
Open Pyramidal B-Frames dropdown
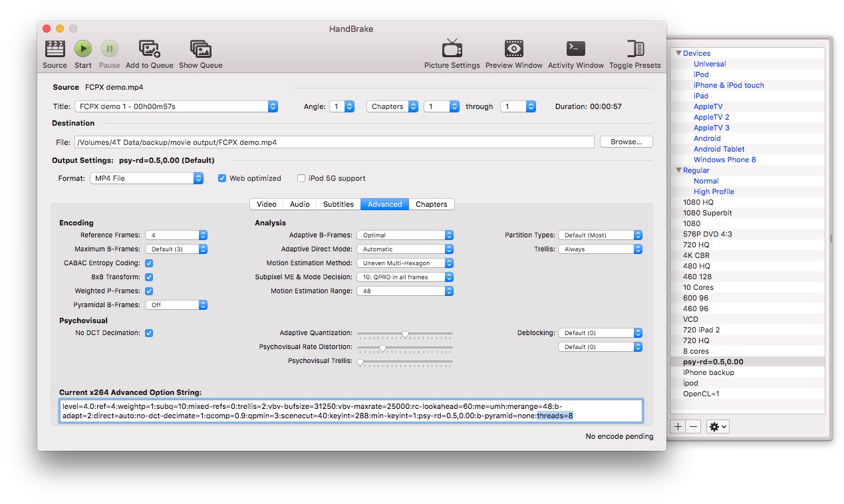176,305
